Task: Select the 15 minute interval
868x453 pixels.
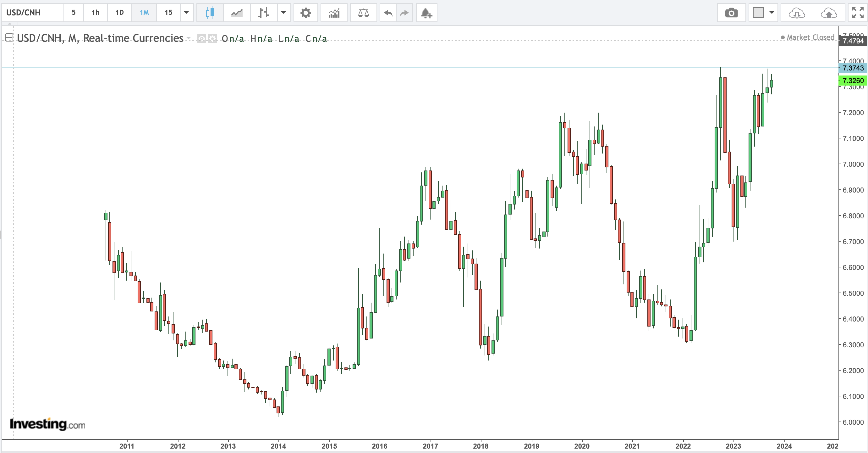Action: [x=168, y=13]
